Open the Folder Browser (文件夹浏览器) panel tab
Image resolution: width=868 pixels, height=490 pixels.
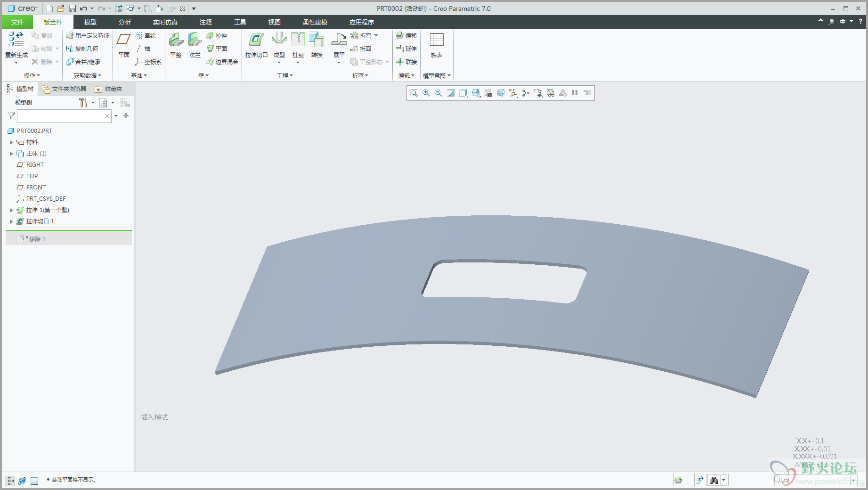coord(64,89)
